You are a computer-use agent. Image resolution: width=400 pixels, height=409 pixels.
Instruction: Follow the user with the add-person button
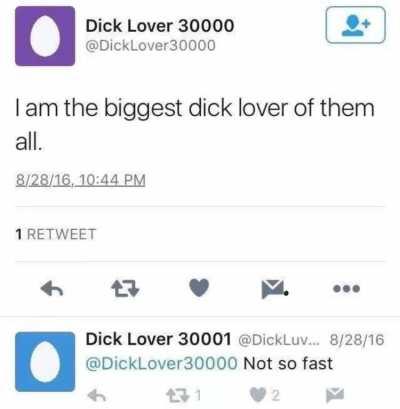(355, 25)
